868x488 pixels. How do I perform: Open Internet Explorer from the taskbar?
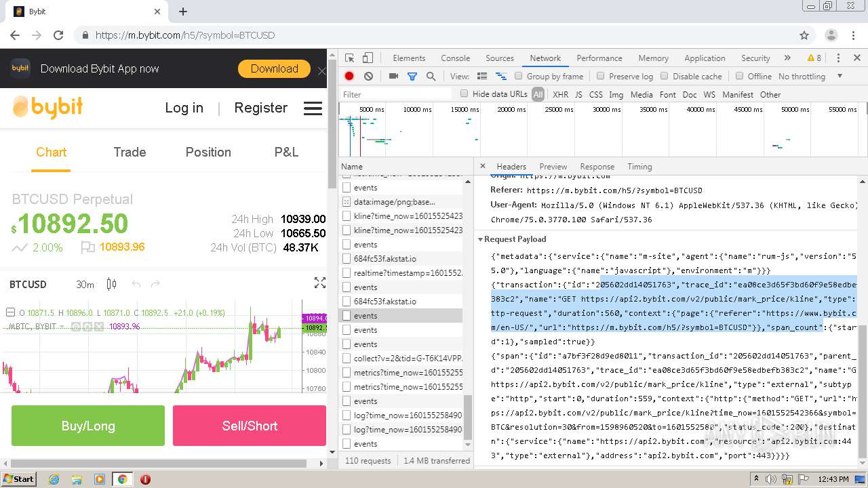point(54,479)
